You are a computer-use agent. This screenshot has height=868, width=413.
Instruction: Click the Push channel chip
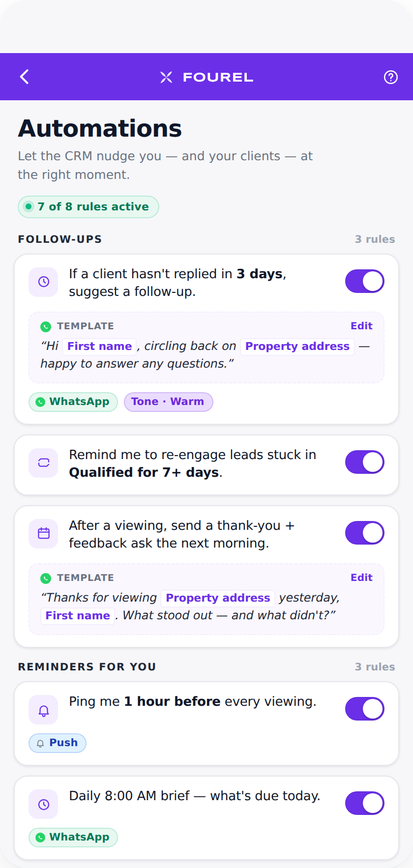58,743
